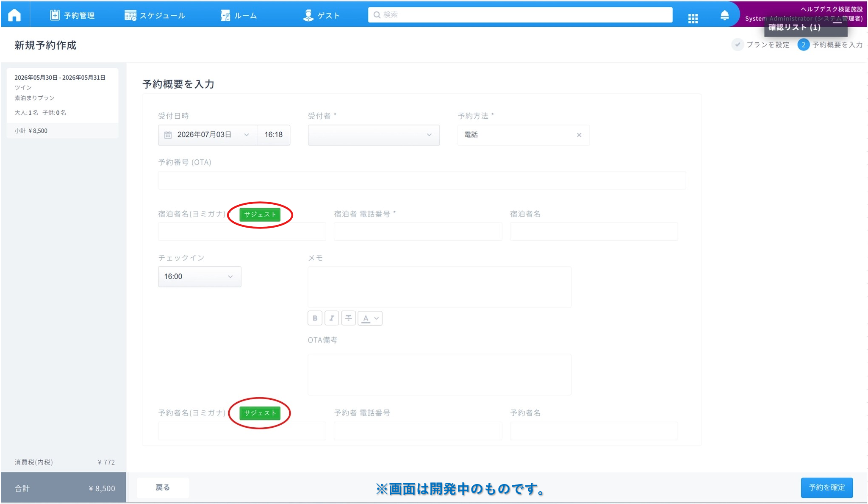Click the 合計 ¥8,500 total bar
Screen dimensions: 868x504
click(x=64, y=488)
